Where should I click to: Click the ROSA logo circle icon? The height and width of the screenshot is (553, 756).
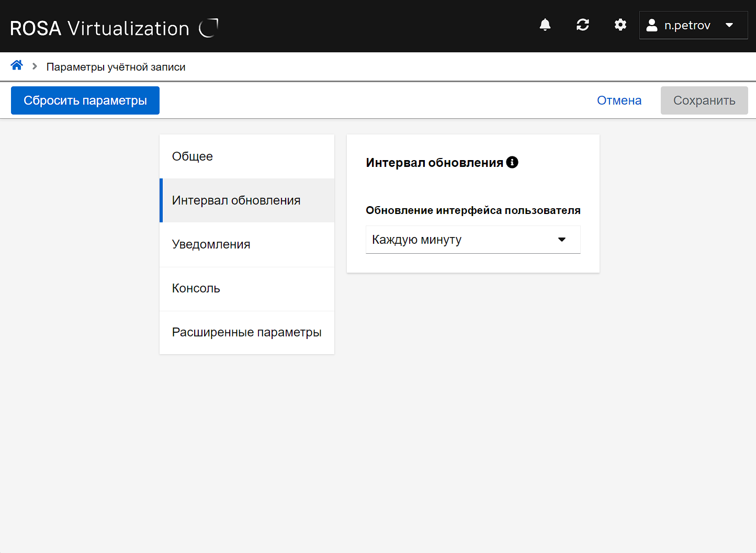coord(208,28)
